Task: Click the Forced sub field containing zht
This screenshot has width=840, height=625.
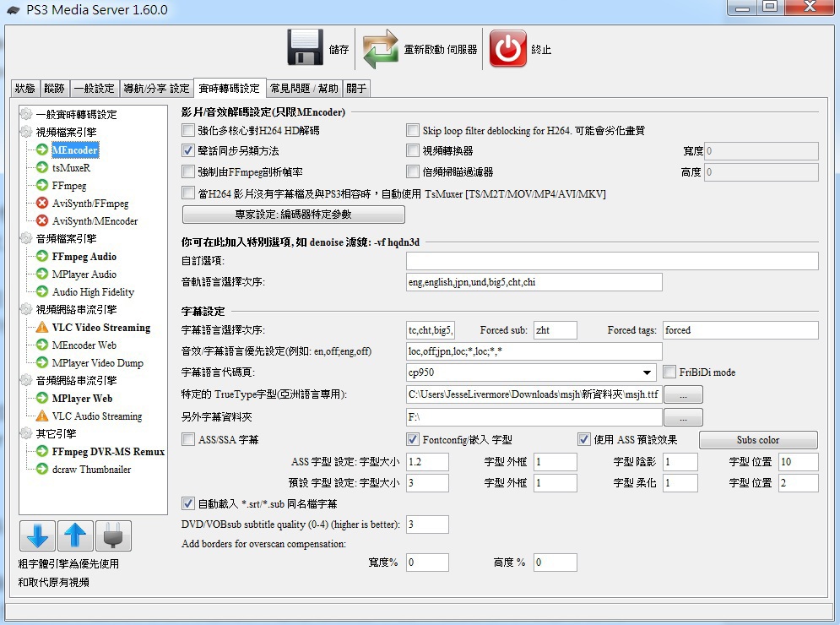Action: (555, 330)
